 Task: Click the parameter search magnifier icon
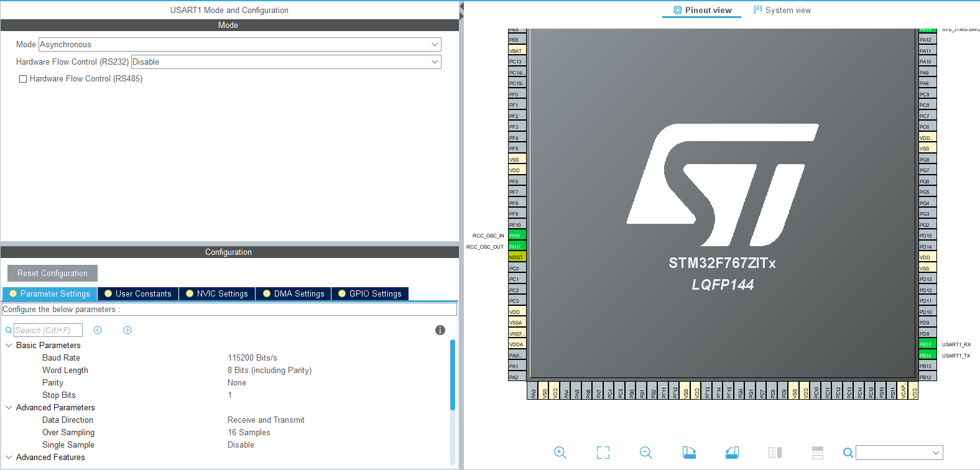9,330
